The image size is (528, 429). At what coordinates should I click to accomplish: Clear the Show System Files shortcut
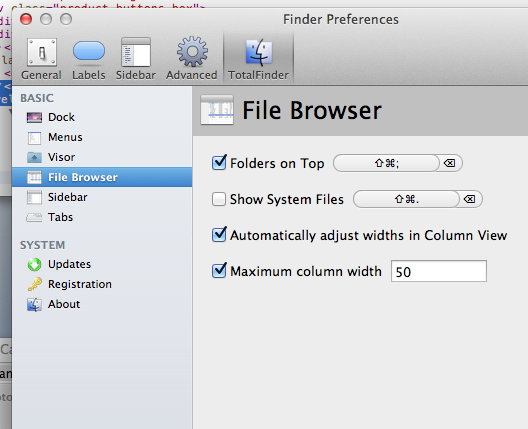click(469, 199)
